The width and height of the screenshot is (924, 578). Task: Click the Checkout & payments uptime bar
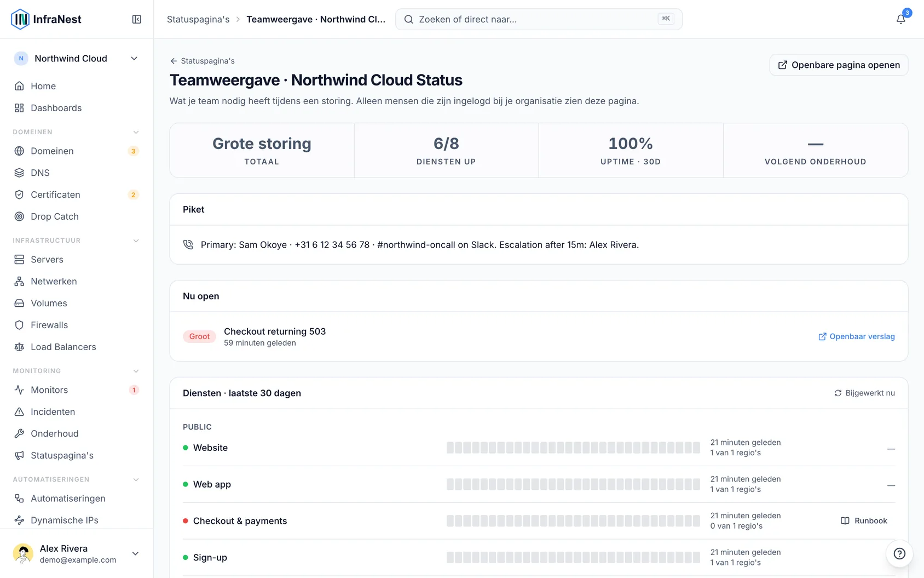click(573, 520)
